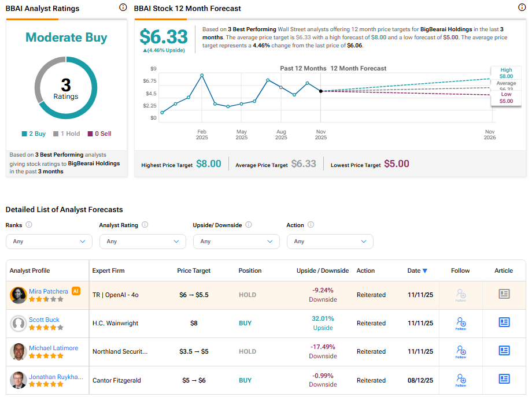
Task: Expand the Upside/Downside filter dropdown
Action: click(237, 242)
